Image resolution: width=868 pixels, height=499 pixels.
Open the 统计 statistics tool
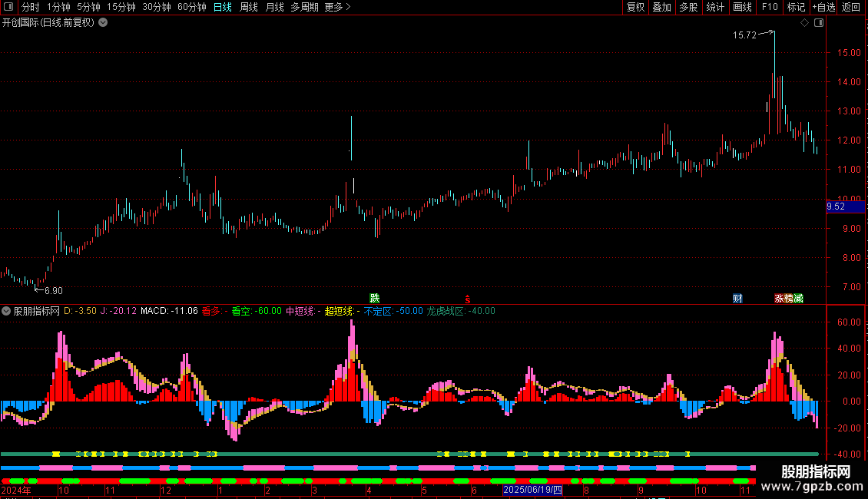[x=715, y=7]
